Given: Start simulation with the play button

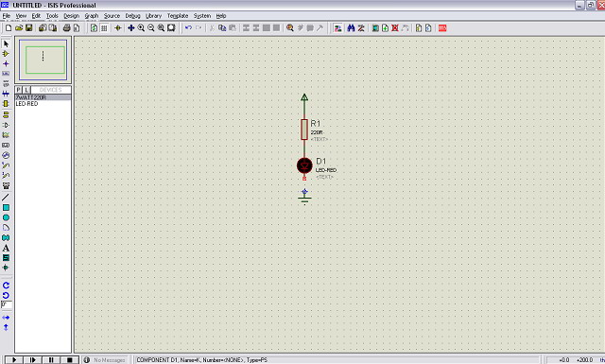Looking at the screenshot, I should coord(14,360).
